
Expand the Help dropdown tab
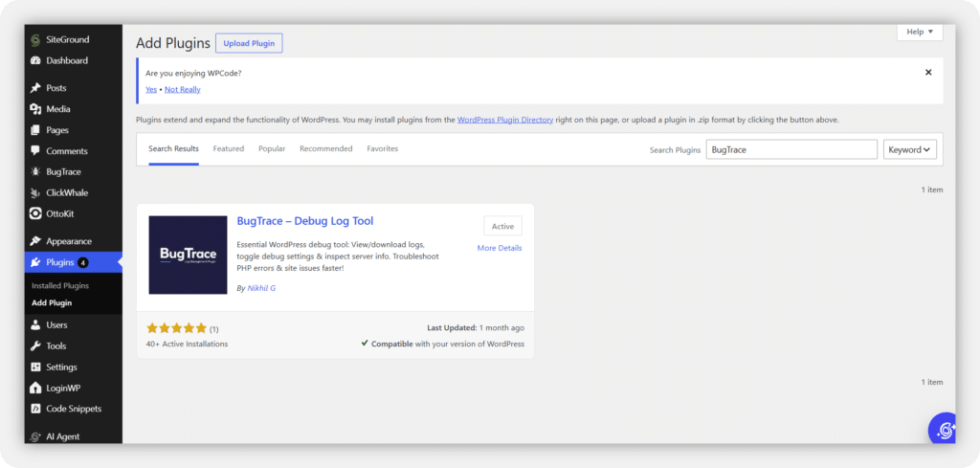[x=920, y=32]
